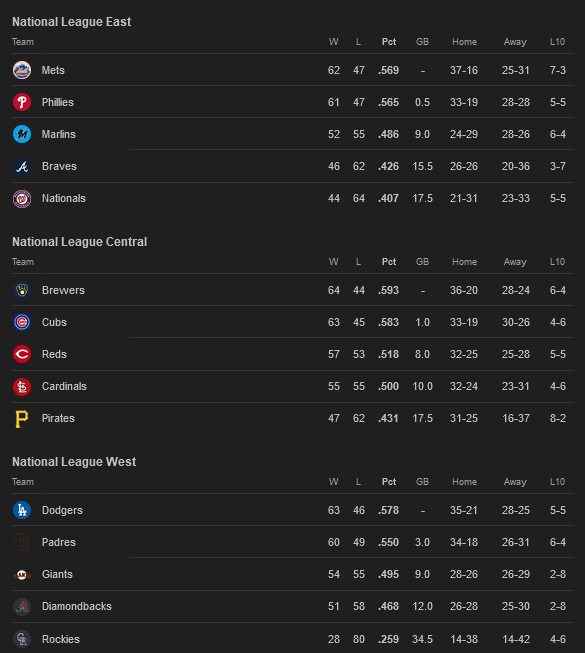Click the Pirates P logo
Image resolution: width=585 pixels, height=653 pixels.
click(x=22, y=418)
